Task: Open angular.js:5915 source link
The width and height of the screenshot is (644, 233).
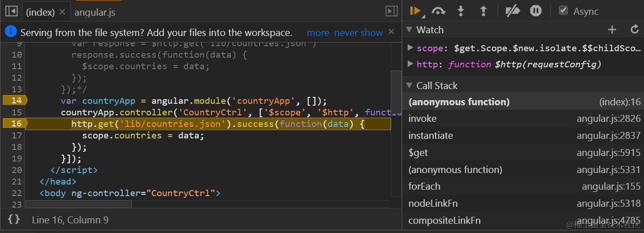Action: pyautogui.click(x=609, y=153)
